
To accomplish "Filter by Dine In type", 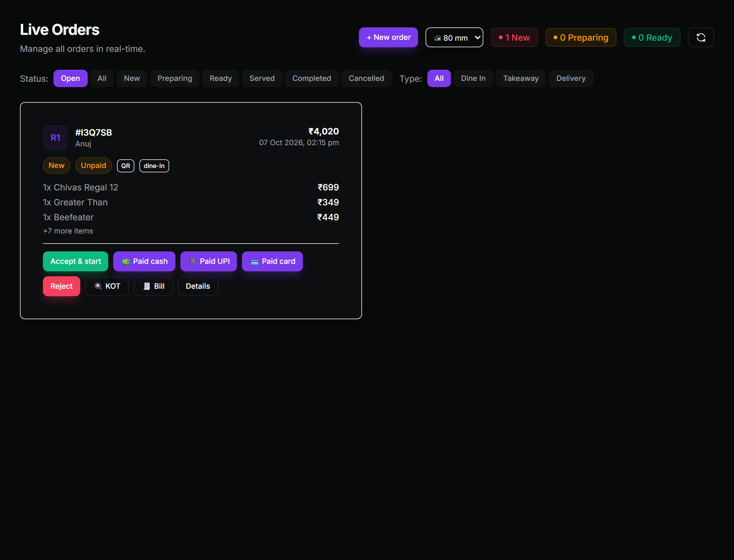I will click(473, 78).
